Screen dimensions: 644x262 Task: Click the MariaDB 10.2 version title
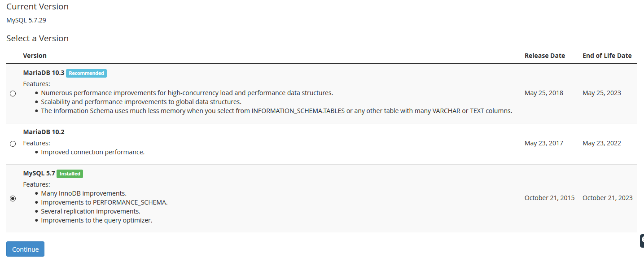click(44, 132)
